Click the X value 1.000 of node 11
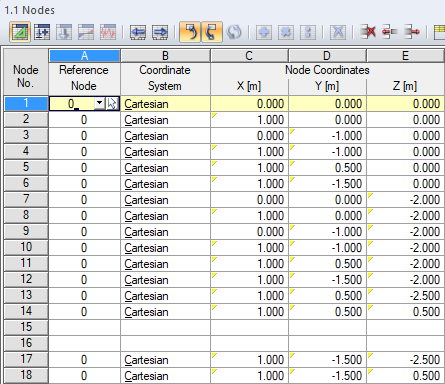The height and width of the screenshot is (384, 445). (x=249, y=264)
